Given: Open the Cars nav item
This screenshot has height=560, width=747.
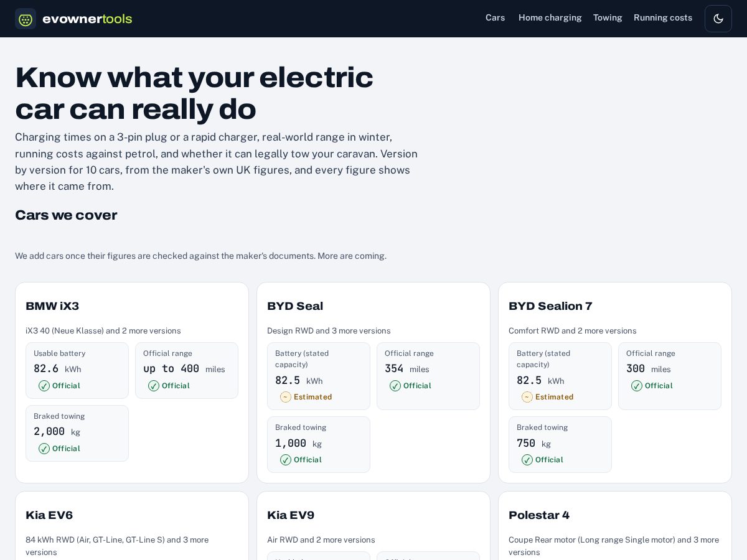Looking at the screenshot, I should pos(496,18).
